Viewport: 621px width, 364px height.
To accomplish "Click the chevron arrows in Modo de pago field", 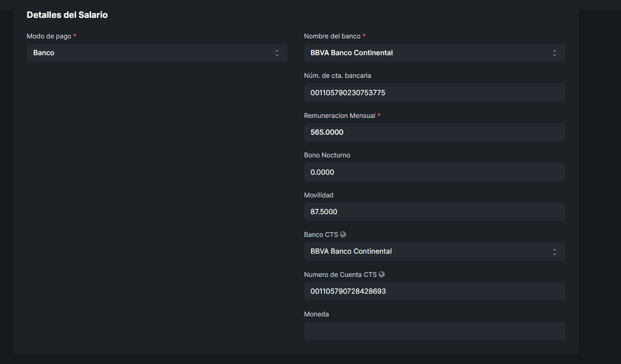I will pyautogui.click(x=277, y=53).
